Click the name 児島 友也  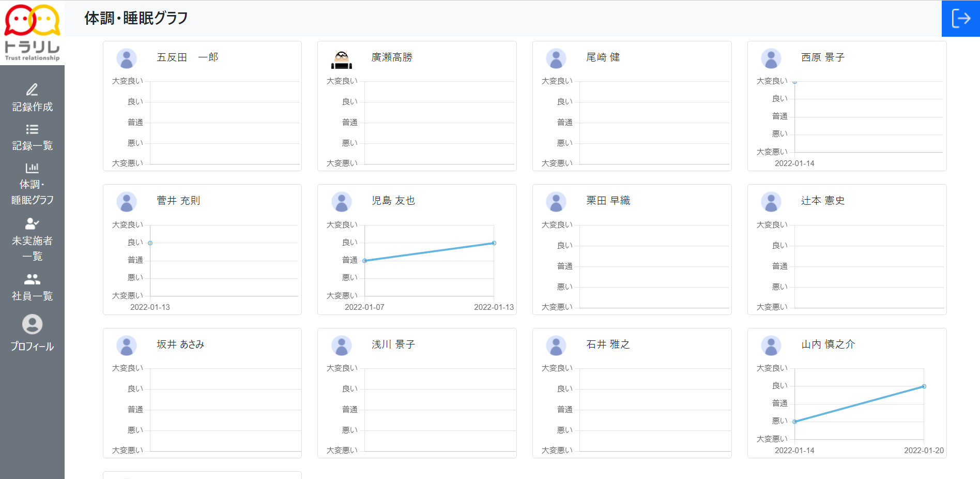coord(393,200)
